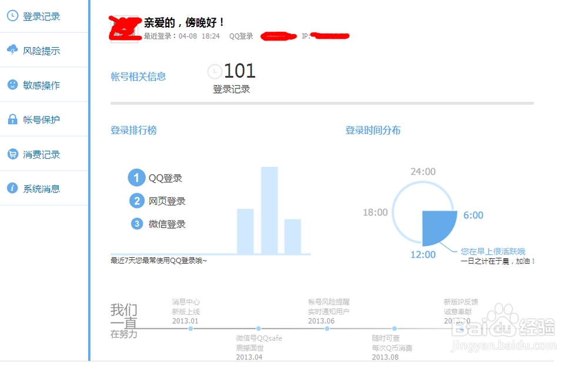Click the 101 login record count
The image size is (588, 366).
tap(240, 71)
